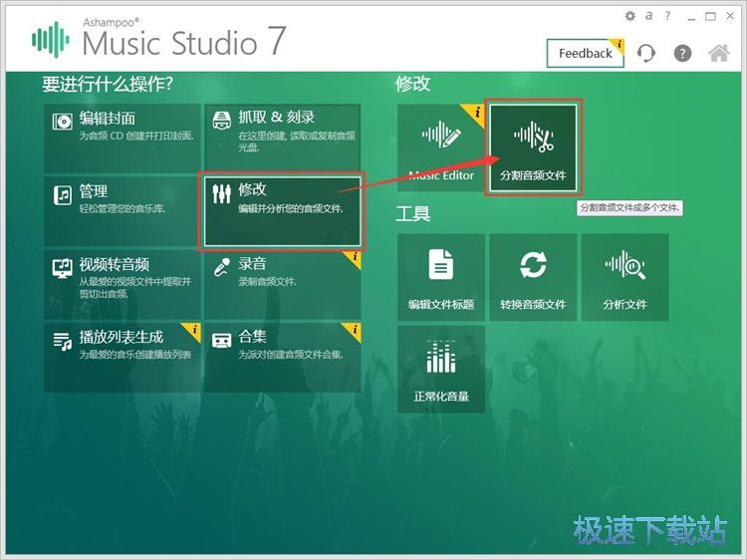Click the playlist icon beside 播放列表生成
Viewport: 747px width, 560px height.
click(63, 341)
